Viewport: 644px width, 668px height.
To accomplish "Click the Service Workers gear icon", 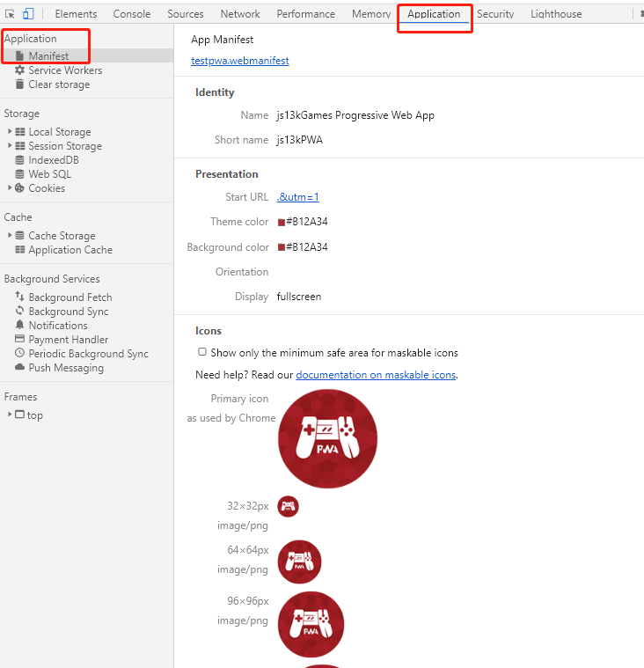I will pos(19,70).
